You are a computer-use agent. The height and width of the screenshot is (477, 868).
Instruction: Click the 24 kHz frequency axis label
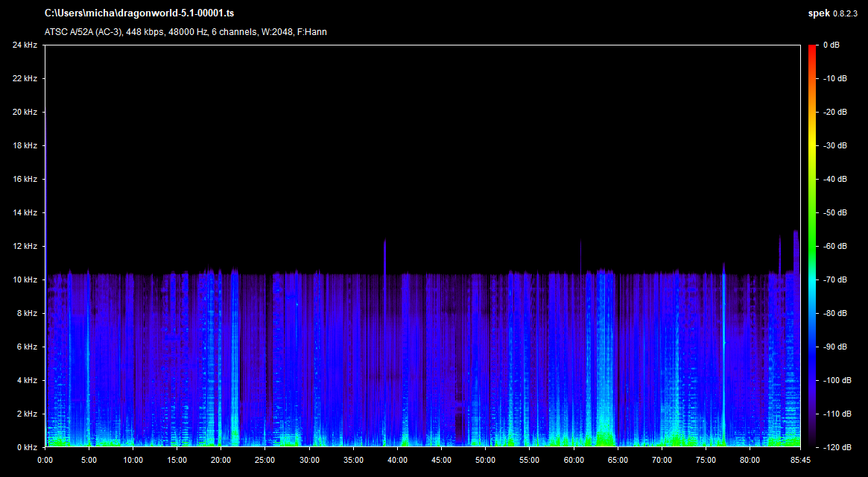pyautogui.click(x=25, y=45)
